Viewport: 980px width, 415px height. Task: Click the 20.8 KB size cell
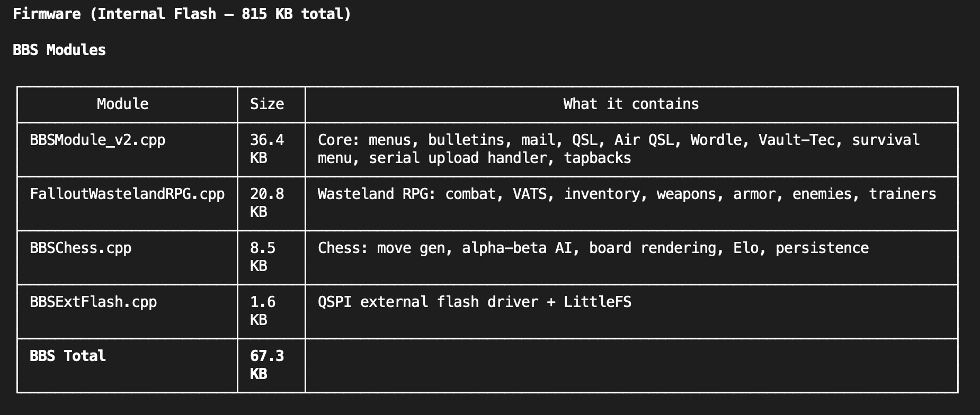[x=267, y=203]
